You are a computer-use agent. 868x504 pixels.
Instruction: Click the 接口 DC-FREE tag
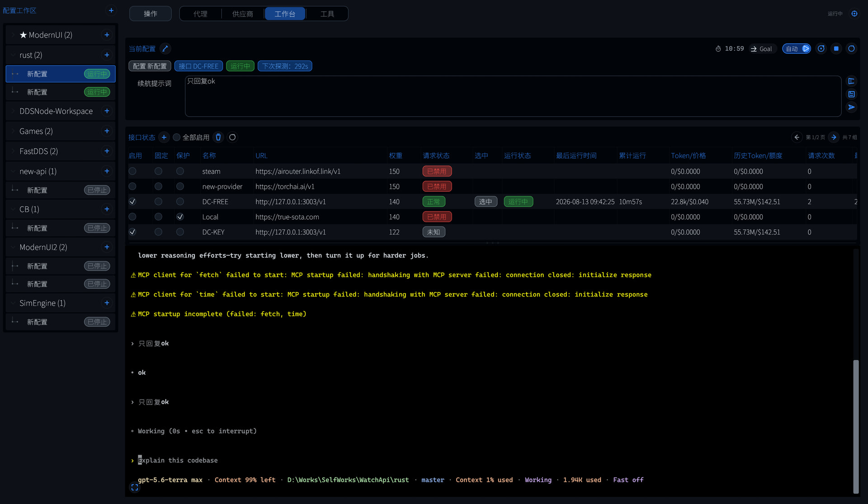(x=198, y=66)
